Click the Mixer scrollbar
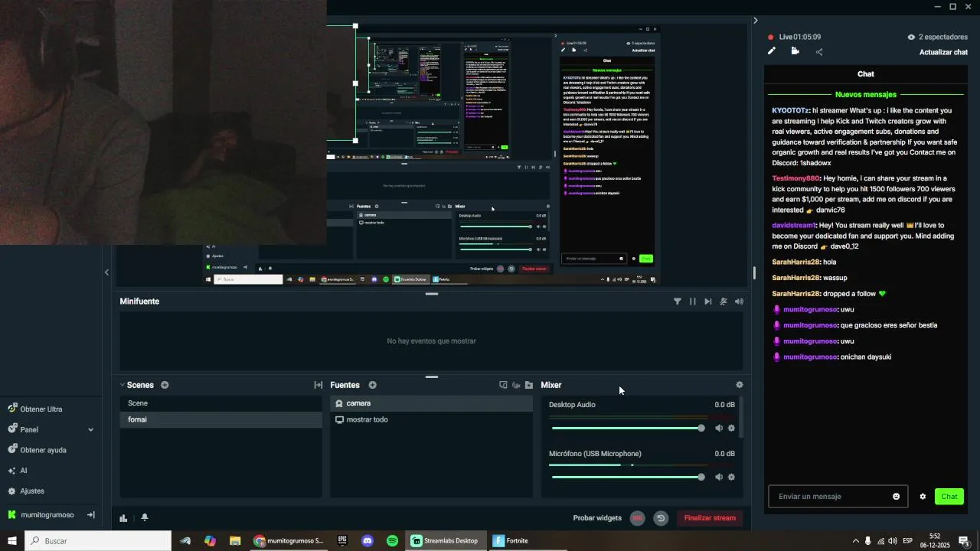 740,417
